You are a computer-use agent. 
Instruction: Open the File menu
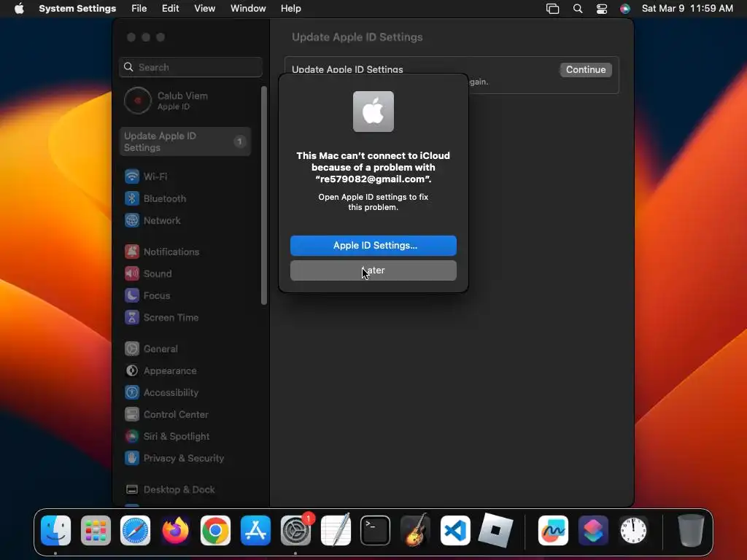[x=139, y=9]
